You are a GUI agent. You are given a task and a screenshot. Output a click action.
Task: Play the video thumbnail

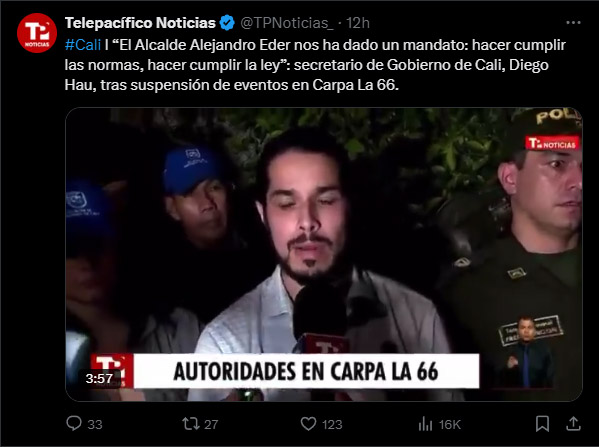[324, 254]
